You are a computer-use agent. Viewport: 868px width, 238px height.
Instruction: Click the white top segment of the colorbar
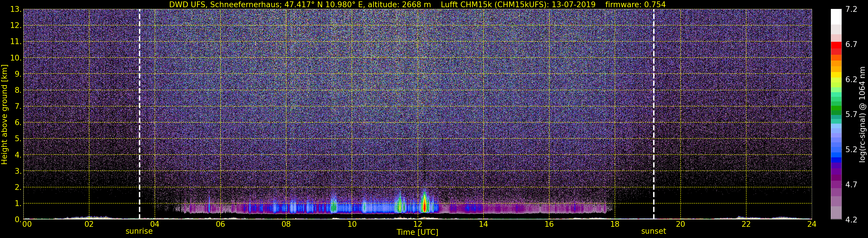[836, 16]
